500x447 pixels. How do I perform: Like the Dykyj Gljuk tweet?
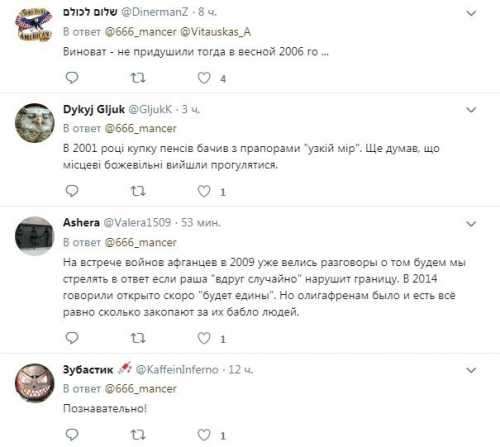[204, 191]
